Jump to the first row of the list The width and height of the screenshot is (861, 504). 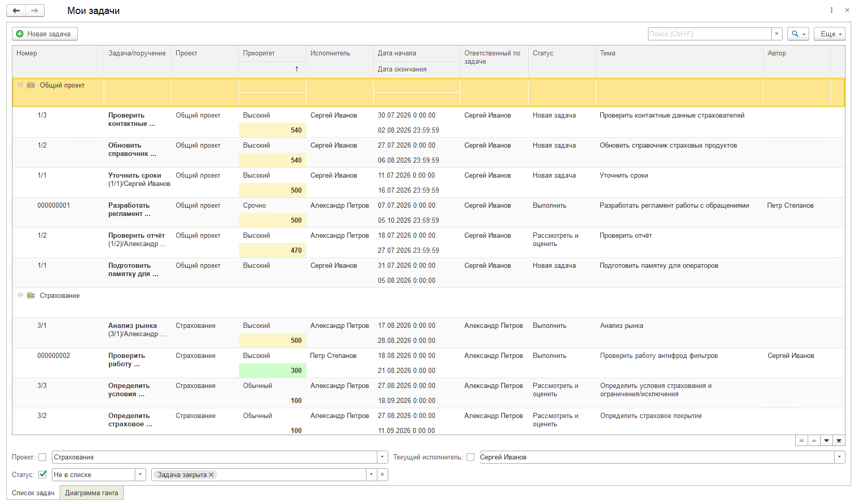tap(801, 441)
